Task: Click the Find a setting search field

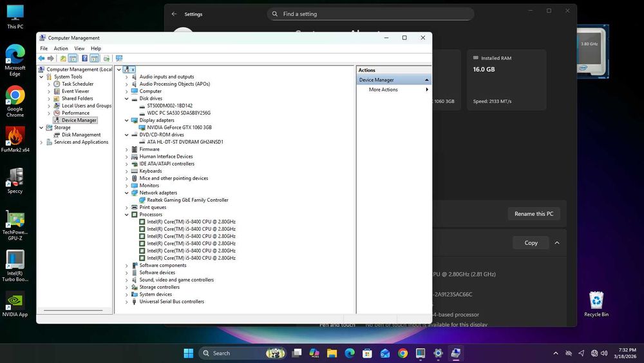Action: (x=370, y=14)
